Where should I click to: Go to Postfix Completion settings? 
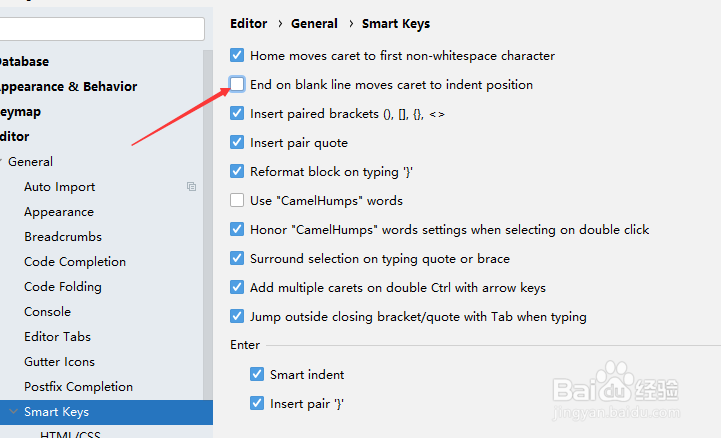pyautogui.click(x=78, y=387)
